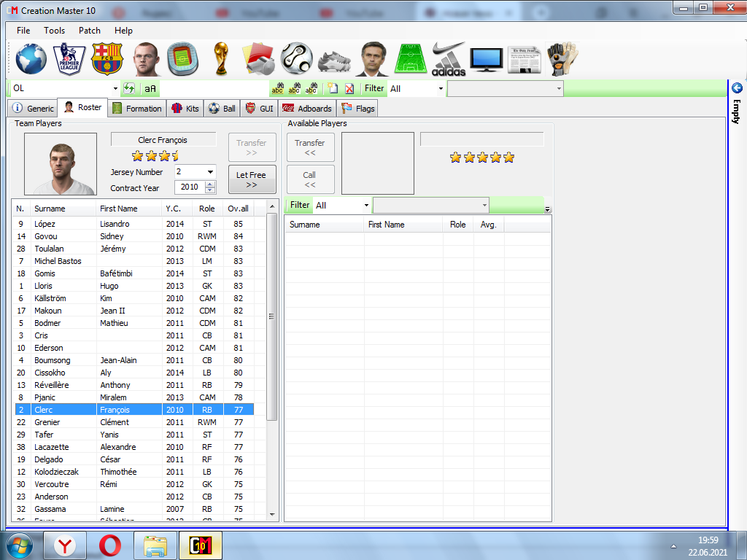
Task: Click the Call button
Action: point(310,179)
